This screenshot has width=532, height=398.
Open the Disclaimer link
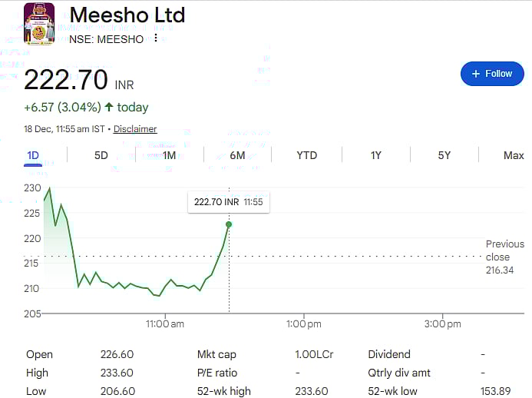135,129
